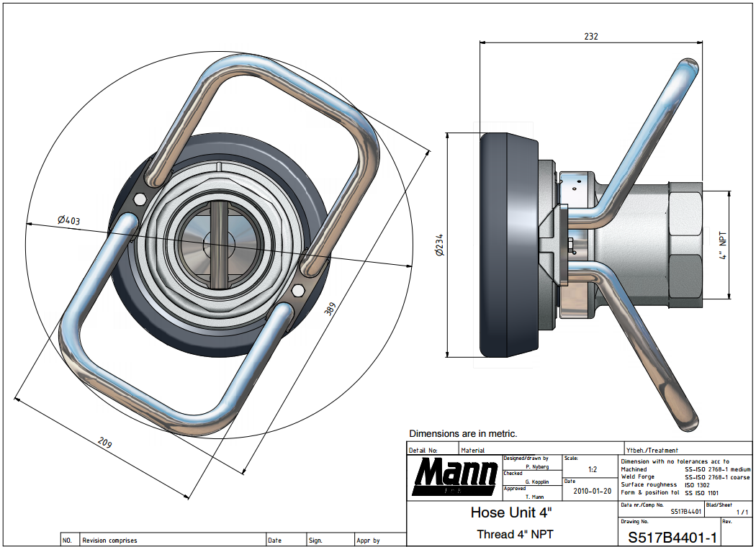The image size is (756, 547).
Task: Select the Ø403 diameter dimension label
Action: click(x=69, y=220)
